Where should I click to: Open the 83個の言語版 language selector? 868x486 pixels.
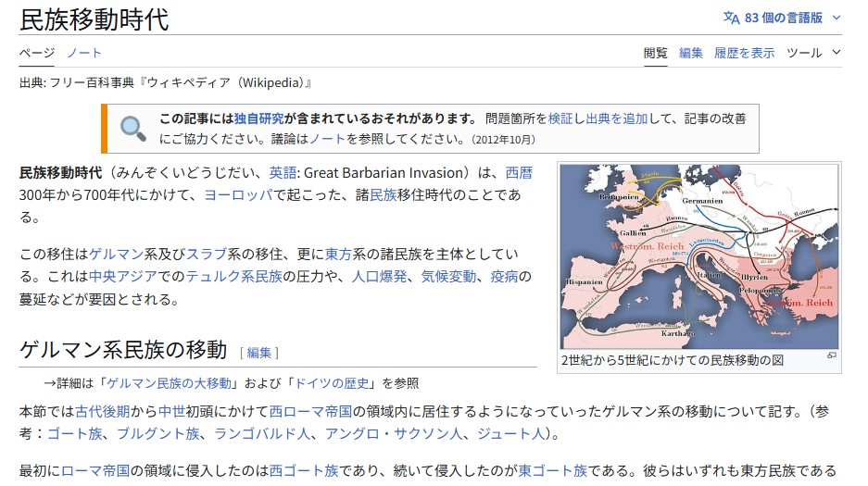782,18
